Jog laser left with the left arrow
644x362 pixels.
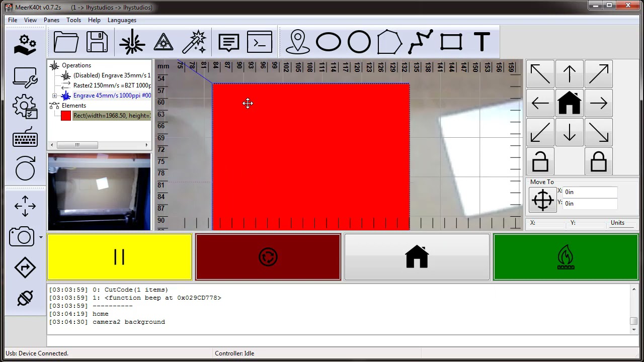click(x=540, y=104)
